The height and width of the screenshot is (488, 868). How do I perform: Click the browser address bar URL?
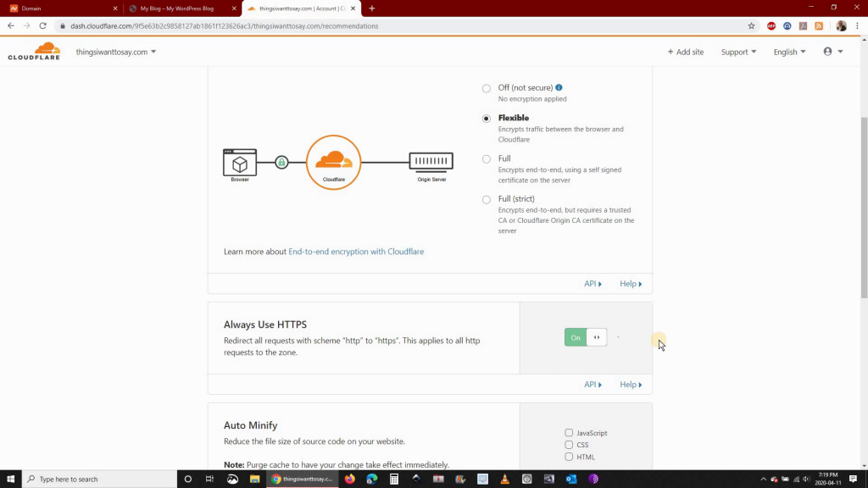pyautogui.click(x=224, y=26)
